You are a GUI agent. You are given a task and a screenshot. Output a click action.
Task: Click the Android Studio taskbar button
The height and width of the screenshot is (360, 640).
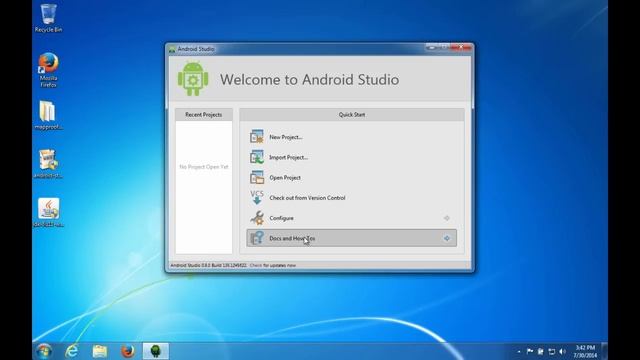pyautogui.click(x=156, y=351)
